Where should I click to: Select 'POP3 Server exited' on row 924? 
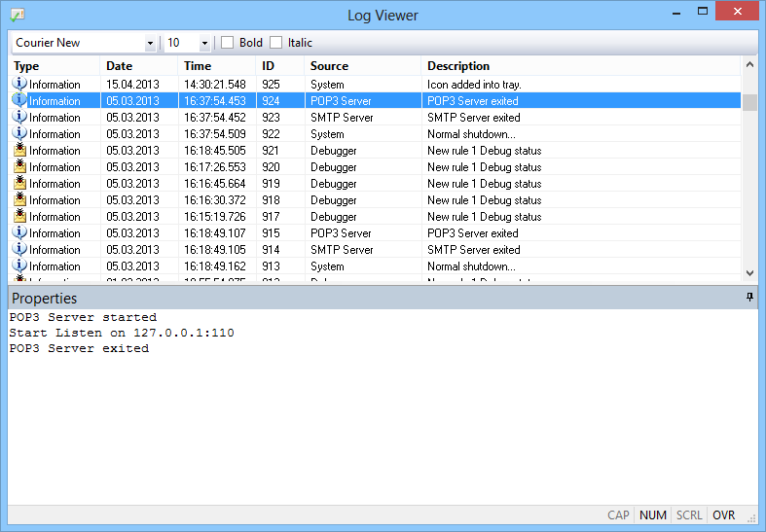click(473, 101)
